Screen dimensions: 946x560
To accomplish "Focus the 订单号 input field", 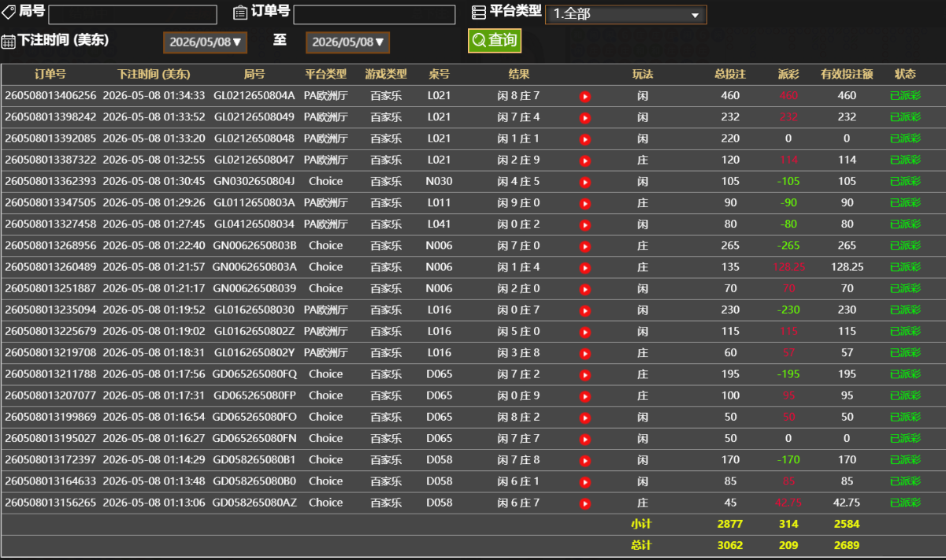I will point(374,15).
